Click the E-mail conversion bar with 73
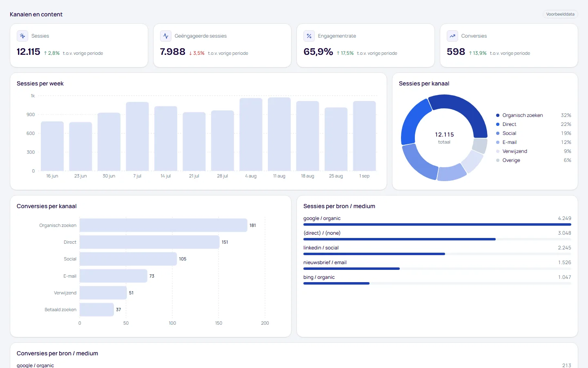The image size is (588, 368). (x=114, y=276)
